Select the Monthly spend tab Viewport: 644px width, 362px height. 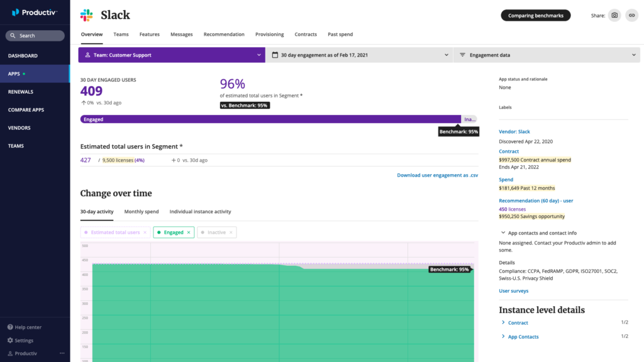click(x=142, y=212)
